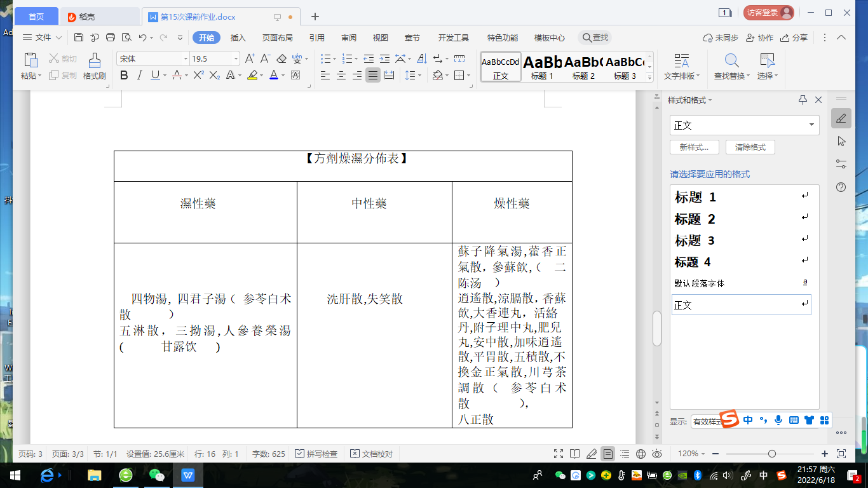868x488 pixels.
Task: Open the zoom percentage 120% dropdown
Action: coord(691,454)
